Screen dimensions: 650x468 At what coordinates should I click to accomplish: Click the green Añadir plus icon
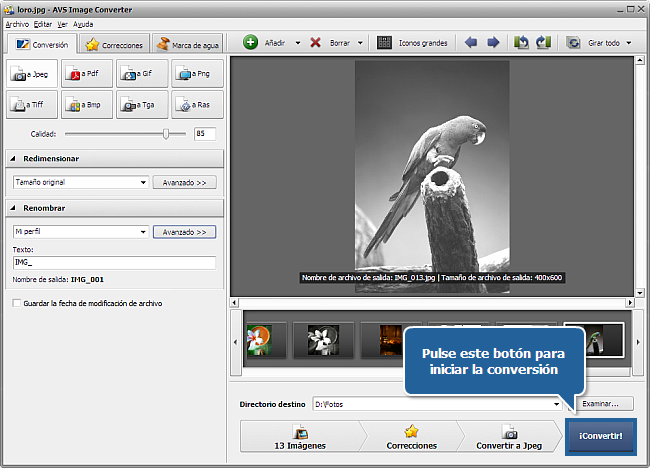pyautogui.click(x=251, y=43)
